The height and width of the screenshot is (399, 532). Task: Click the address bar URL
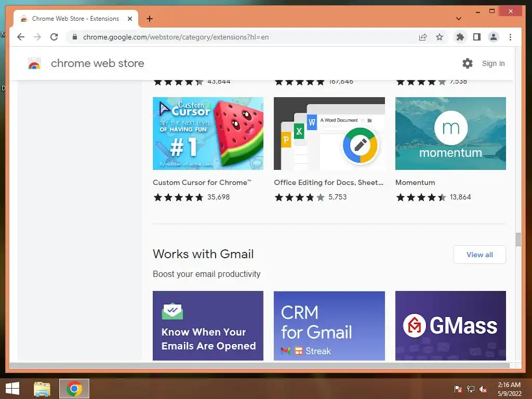176,37
